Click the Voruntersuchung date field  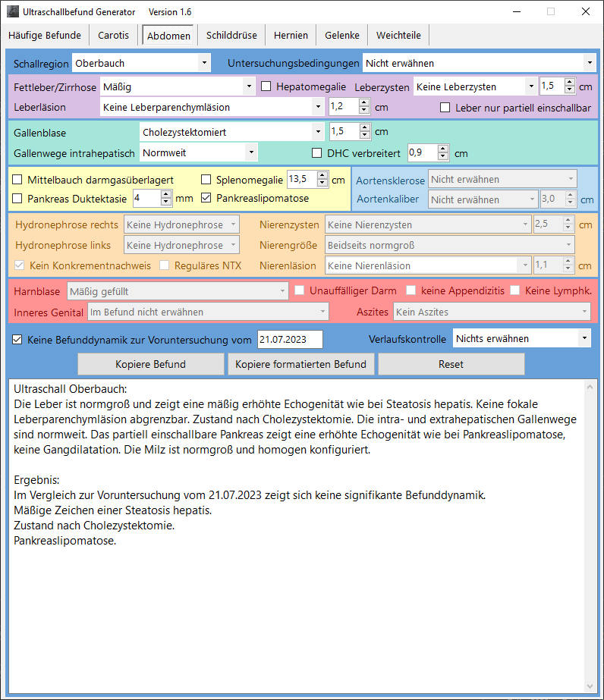[x=290, y=339]
